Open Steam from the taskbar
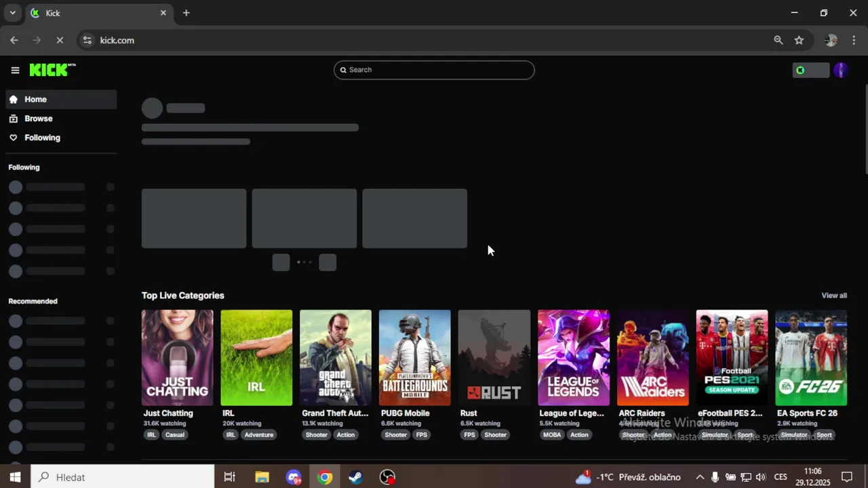This screenshot has width=868, height=488. click(x=355, y=477)
